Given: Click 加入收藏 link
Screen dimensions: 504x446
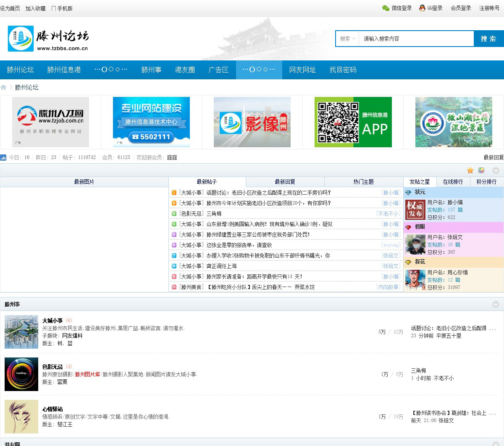Looking at the screenshot, I should (35, 8).
